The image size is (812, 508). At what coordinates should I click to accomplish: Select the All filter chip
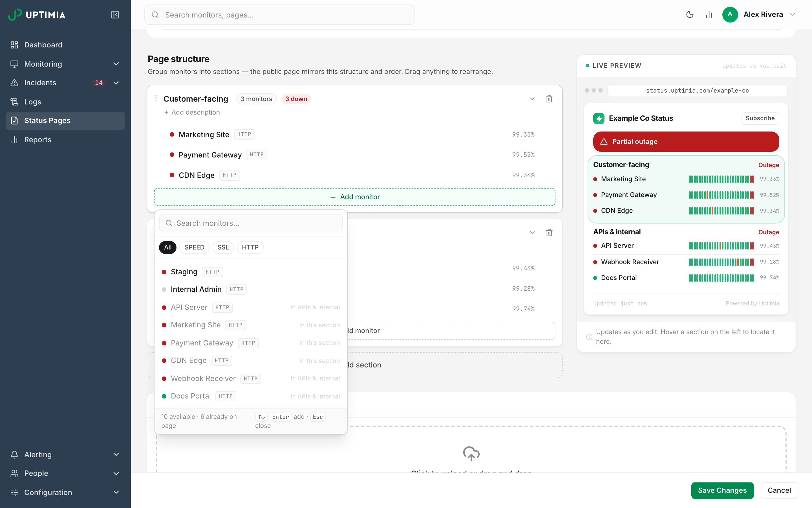[168, 247]
